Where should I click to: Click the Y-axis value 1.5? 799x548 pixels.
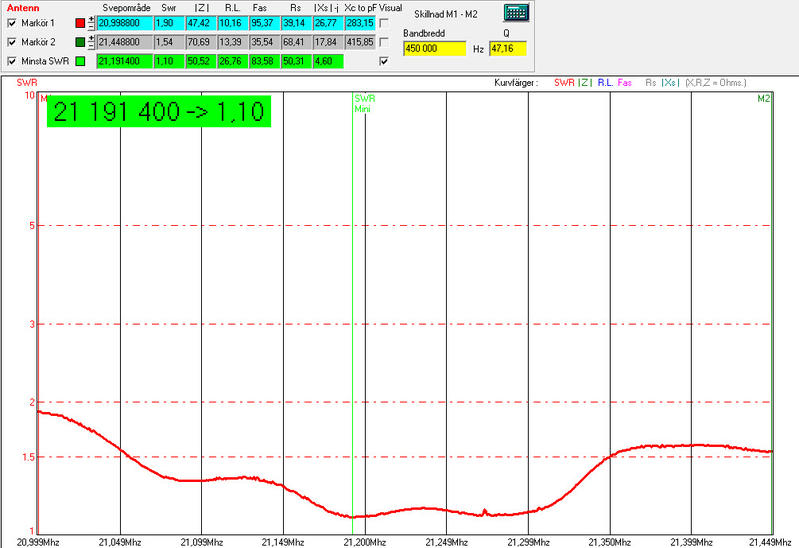pos(29,457)
